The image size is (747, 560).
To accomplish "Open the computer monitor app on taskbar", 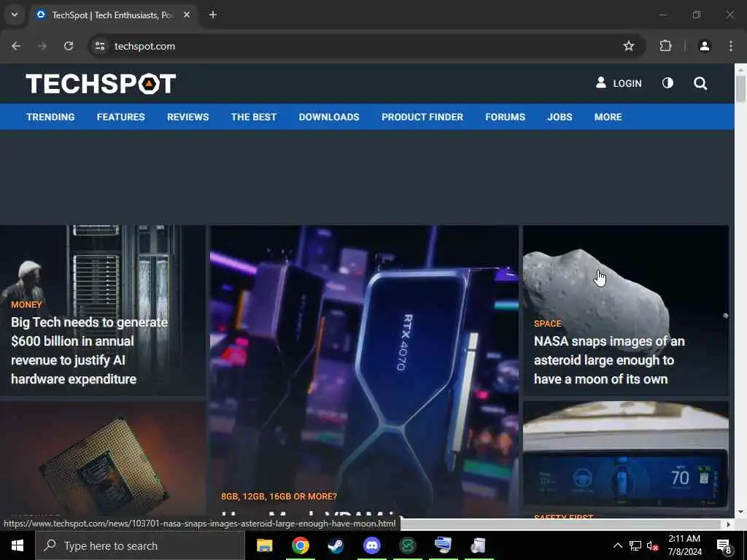I will coord(443,545).
